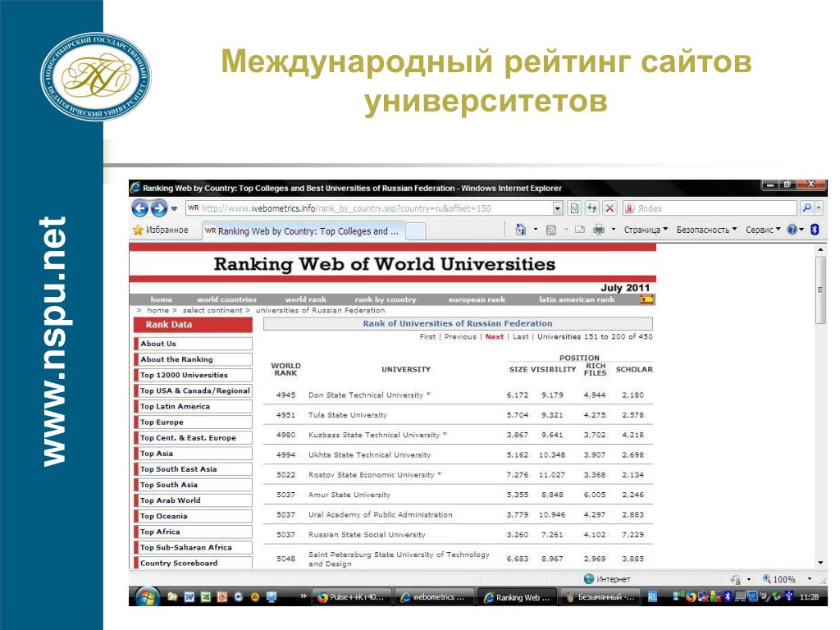Open the Windows Start button

tap(147, 597)
